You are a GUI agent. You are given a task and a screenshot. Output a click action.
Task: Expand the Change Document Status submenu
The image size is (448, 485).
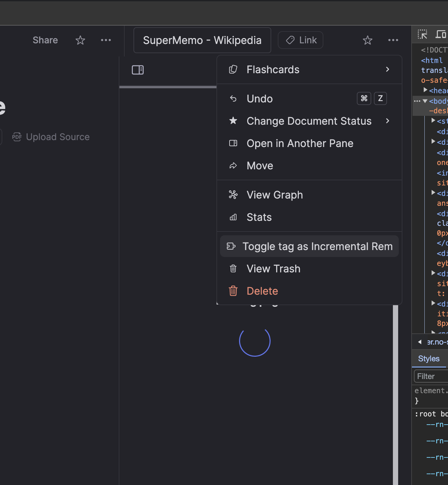coord(388,121)
